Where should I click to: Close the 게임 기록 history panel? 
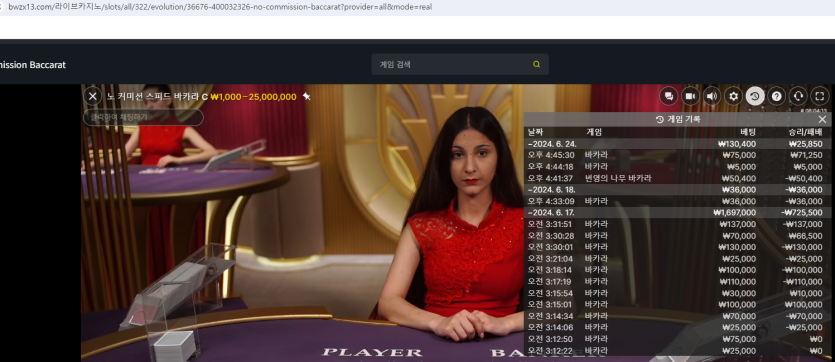(822, 119)
